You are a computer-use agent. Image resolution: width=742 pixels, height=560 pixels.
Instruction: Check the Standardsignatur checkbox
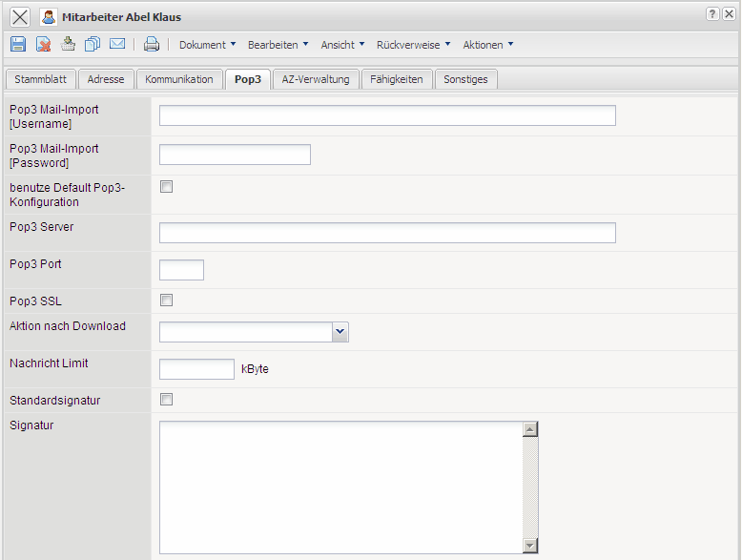point(166,400)
